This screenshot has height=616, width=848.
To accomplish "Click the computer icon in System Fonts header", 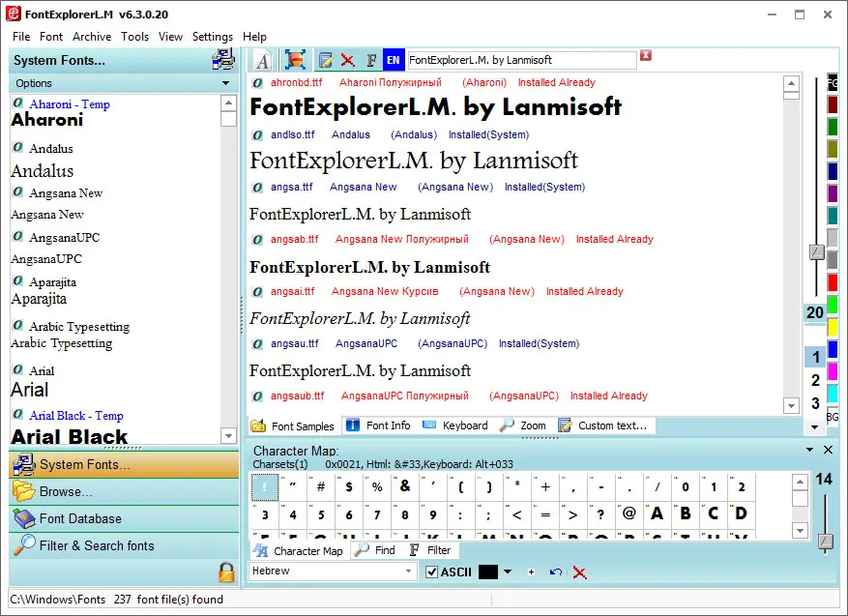I will (222, 60).
